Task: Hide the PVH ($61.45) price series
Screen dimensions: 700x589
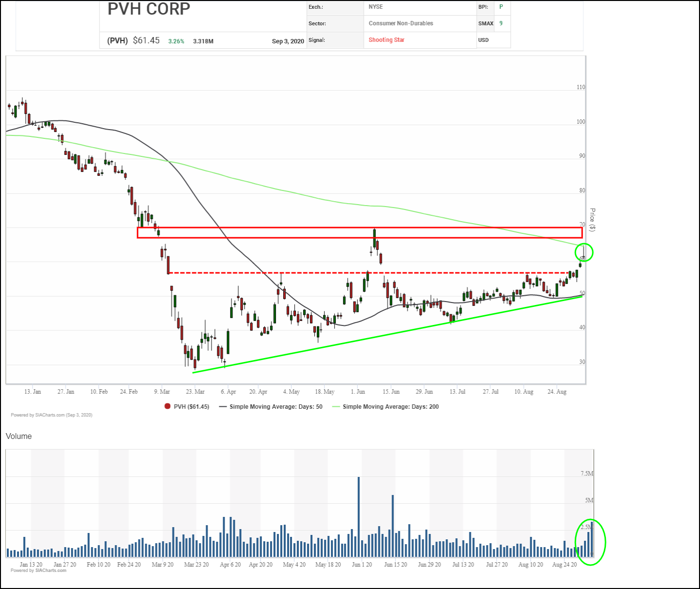Action: [x=191, y=406]
